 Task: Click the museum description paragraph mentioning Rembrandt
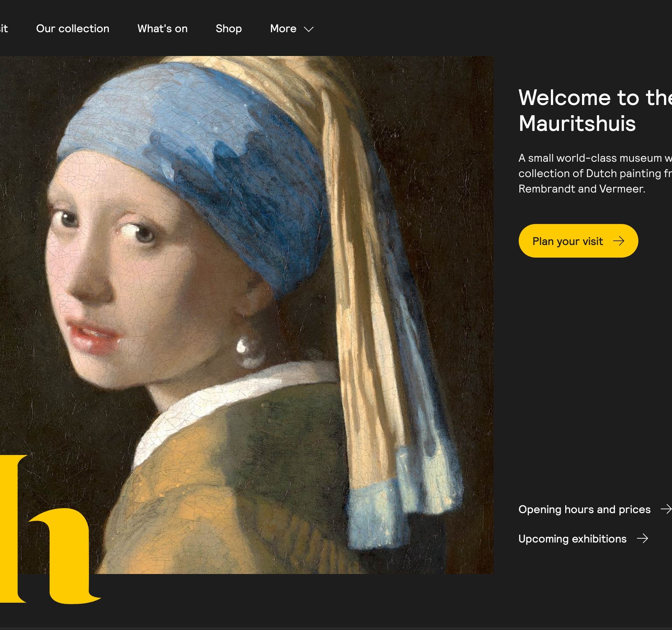(595, 173)
